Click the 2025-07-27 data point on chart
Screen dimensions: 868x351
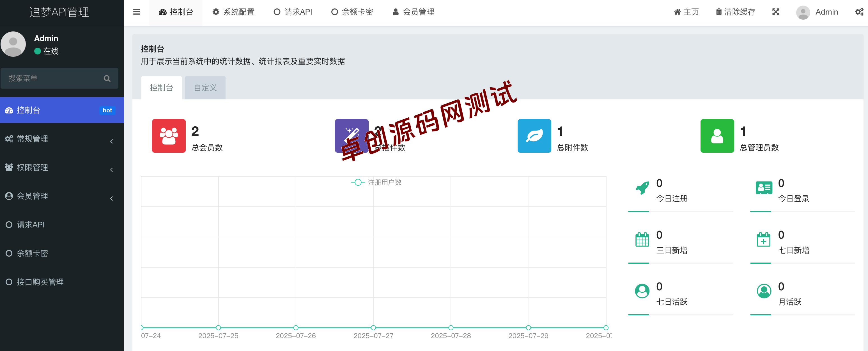point(373,328)
